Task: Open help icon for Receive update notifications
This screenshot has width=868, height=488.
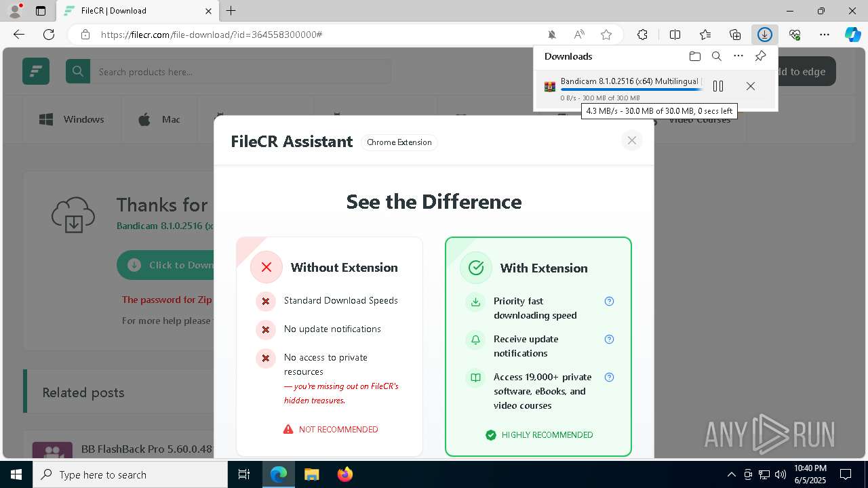Action: [609, 340]
